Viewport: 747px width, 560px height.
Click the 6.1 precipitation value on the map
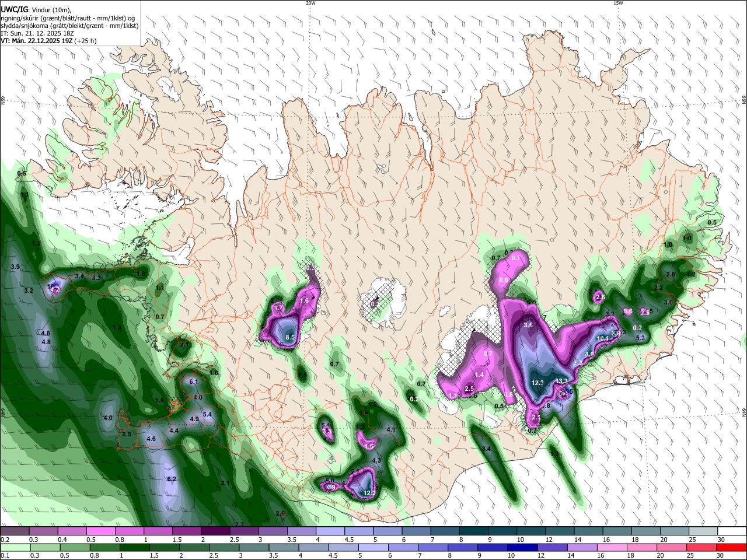click(194, 381)
